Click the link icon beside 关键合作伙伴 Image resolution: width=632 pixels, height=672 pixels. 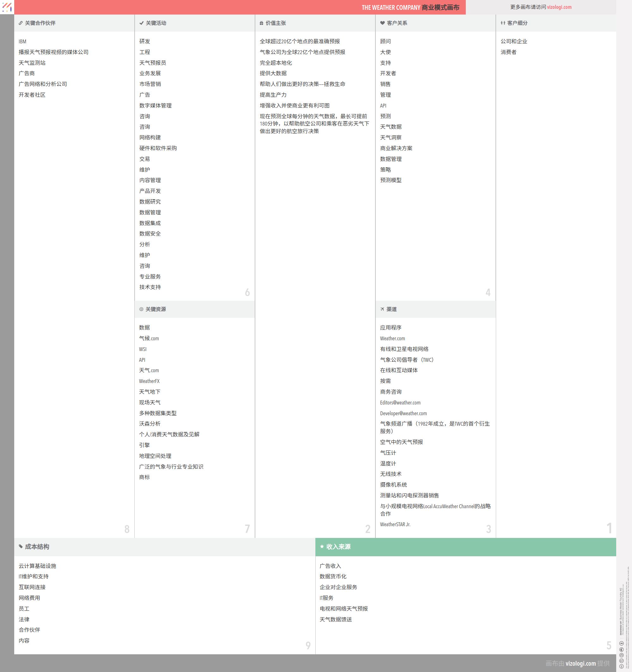[x=21, y=23]
